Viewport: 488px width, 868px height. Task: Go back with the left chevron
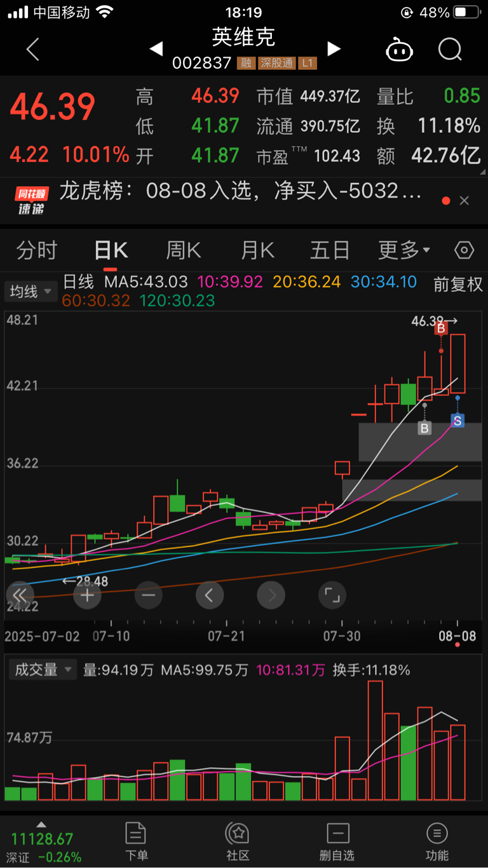click(x=33, y=49)
